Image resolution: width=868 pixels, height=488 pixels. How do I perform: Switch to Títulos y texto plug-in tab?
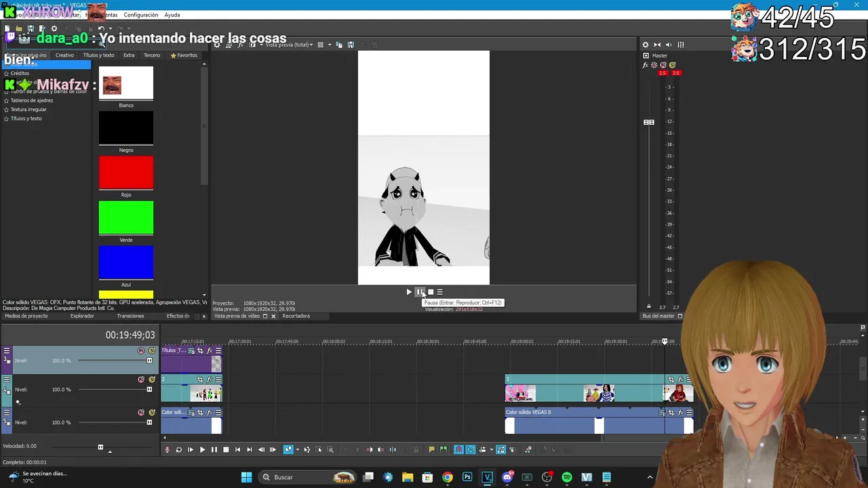click(98, 55)
